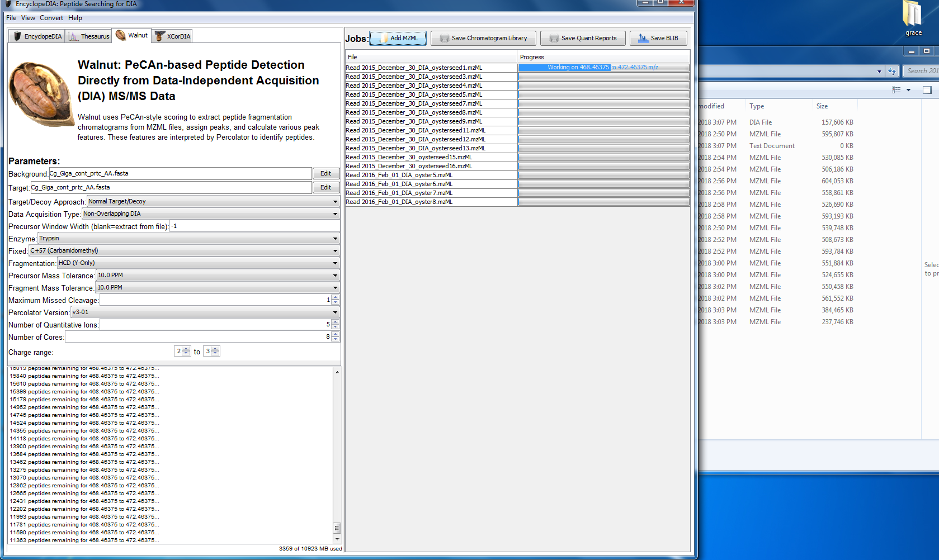Click the Number of Cores value field

click(198, 336)
